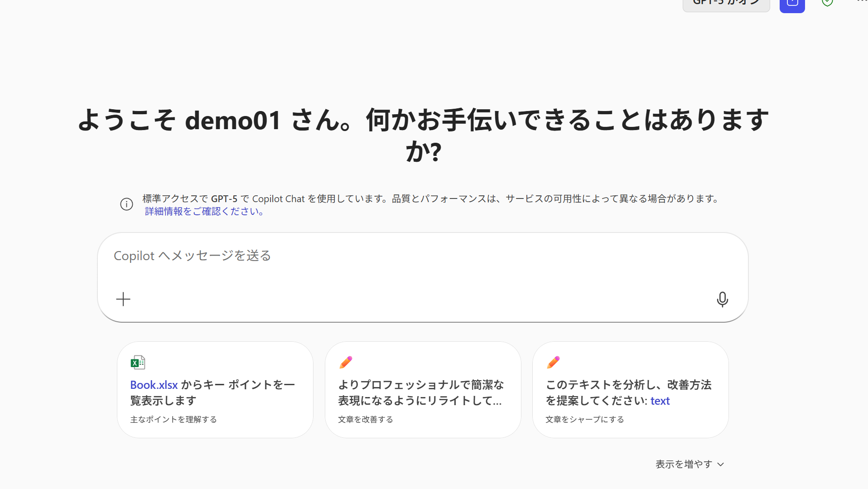
Task: Click the blue text placeholder in the third card
Action: tap(660, 401)
